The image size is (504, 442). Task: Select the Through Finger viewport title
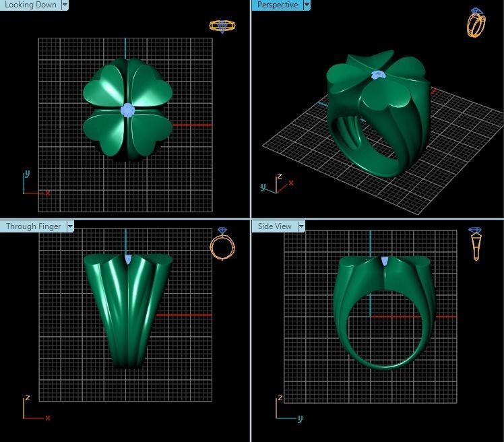point(34,226)
